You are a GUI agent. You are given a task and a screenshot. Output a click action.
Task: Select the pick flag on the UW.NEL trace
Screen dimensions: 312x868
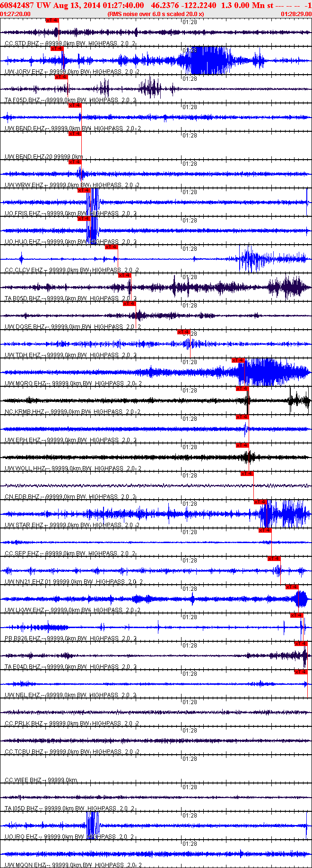(x=301, y=672)
